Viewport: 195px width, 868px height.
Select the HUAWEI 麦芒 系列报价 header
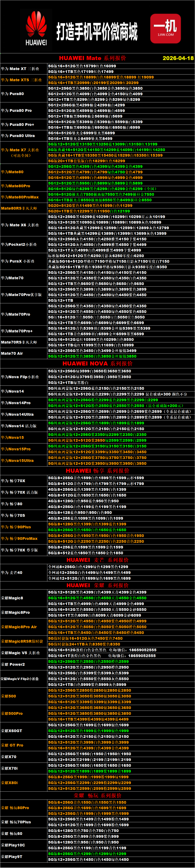97,560
